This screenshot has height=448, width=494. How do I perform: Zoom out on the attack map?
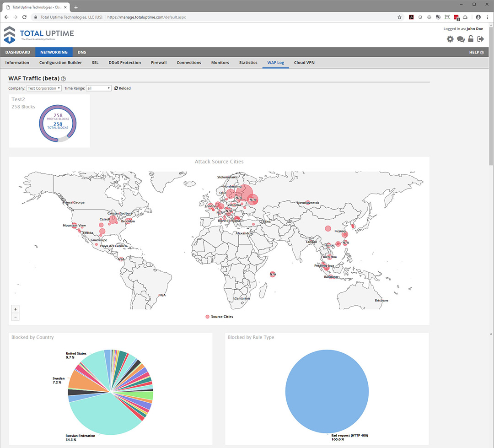point(16,317)
